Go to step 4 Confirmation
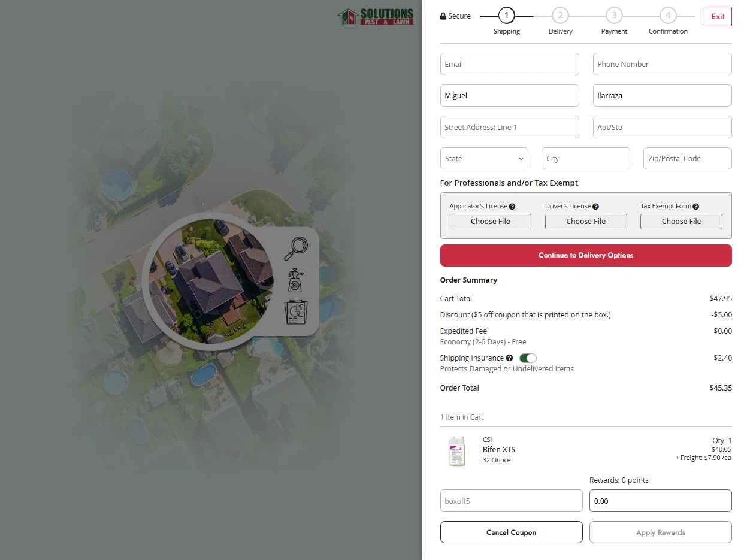The width and height of the screenshot is (750, 560). click(x=668, y=16)
